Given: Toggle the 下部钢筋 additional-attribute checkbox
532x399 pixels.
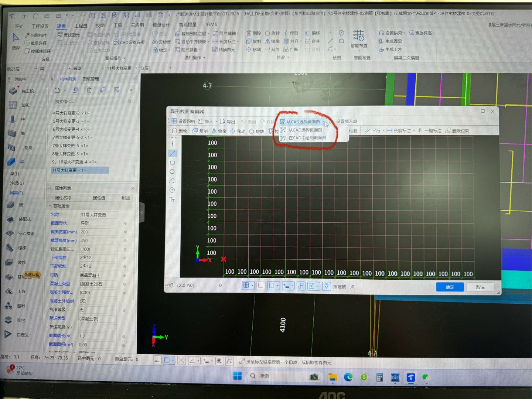Looking at the screenshot, I should tap(125, 266).
